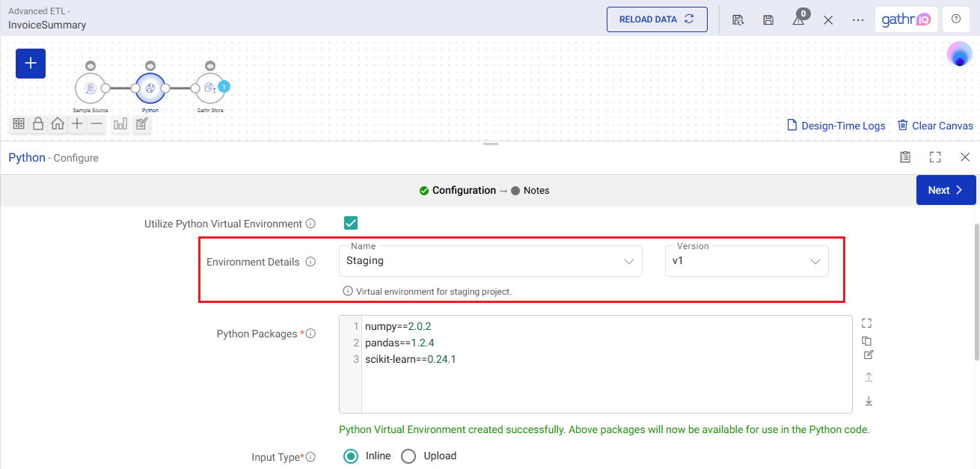980x469 pixels.
Task: Select the Python node on canvas
Action: point(150,88)
